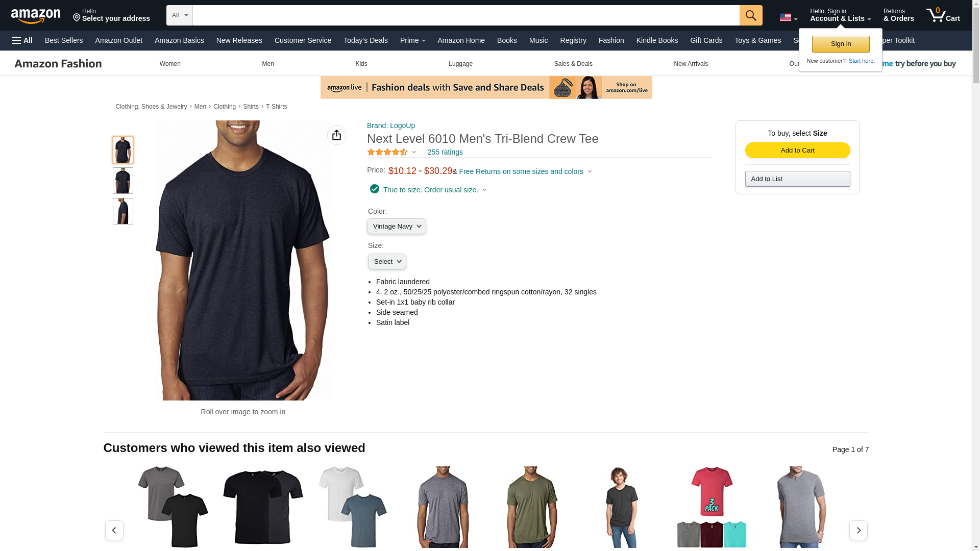Go to next carousel page arrow

[x=859, y=530]
